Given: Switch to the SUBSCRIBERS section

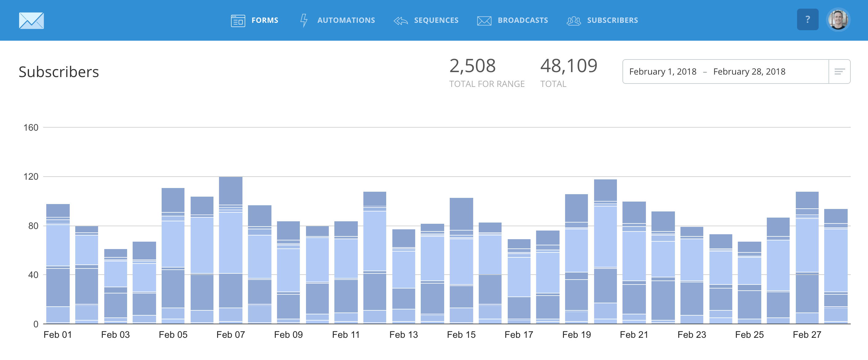Looking at the screenshot, I should point(613,20).
